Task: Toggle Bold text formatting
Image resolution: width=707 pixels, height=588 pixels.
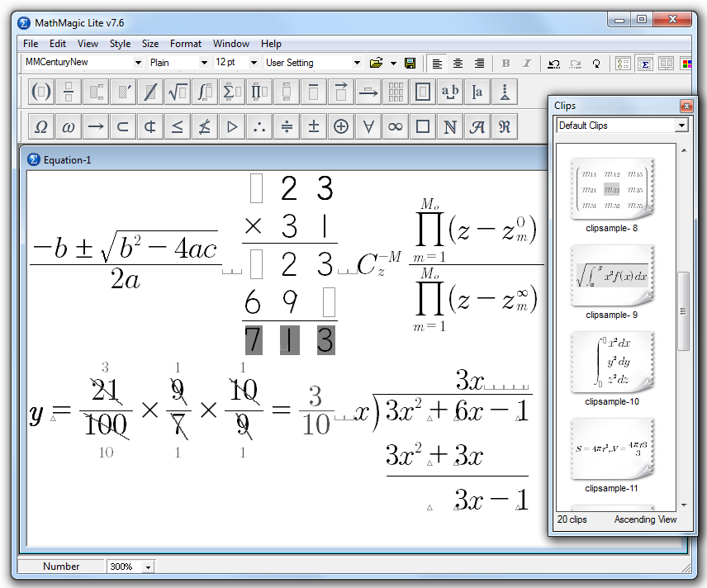Action: point(505,63)
